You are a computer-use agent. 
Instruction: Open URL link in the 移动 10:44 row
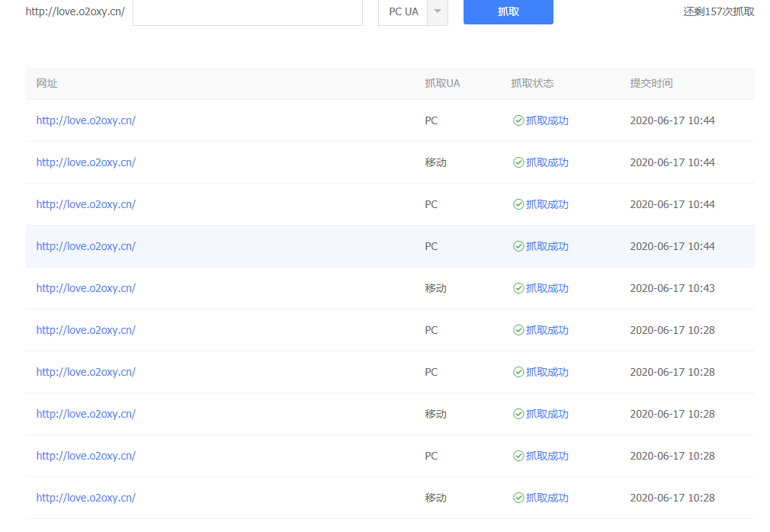point(86,162)
